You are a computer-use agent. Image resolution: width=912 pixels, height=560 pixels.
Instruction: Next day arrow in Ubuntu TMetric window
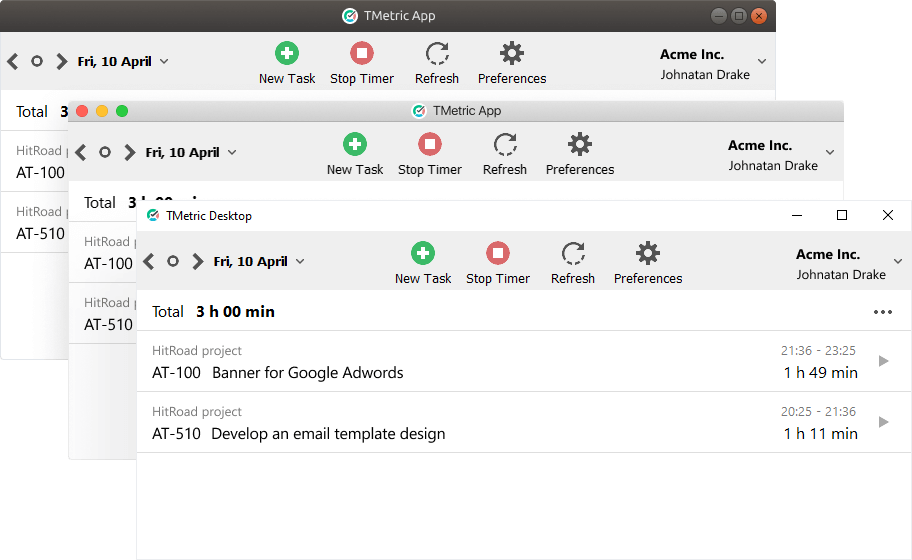pos(62,61)
